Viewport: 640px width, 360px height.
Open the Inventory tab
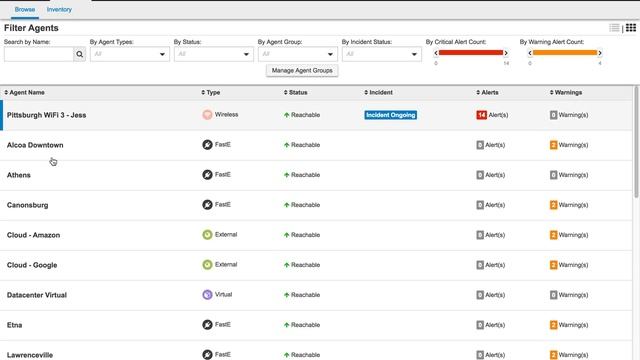click(x=59, y=9)
